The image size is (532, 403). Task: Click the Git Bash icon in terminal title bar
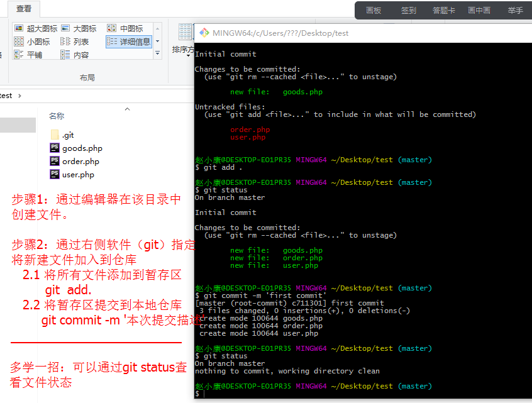pyautogui.click(x=204, y=33)
